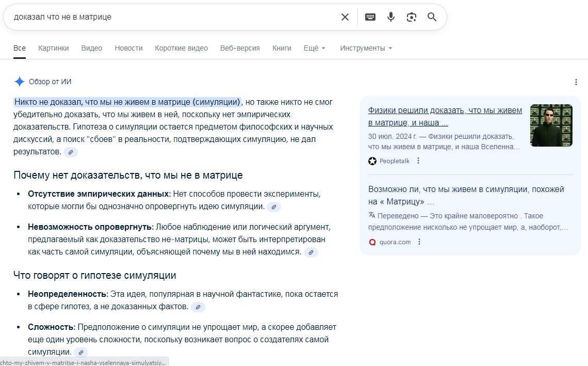Viewport: 588px width, 366px height.
Task: Click the Peopletalk source name
Action: (x=395, y=161)
